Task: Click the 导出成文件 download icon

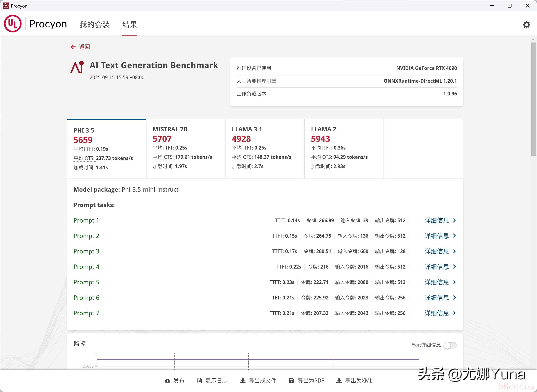Action: pyautogui.click(x=243, y=381)
